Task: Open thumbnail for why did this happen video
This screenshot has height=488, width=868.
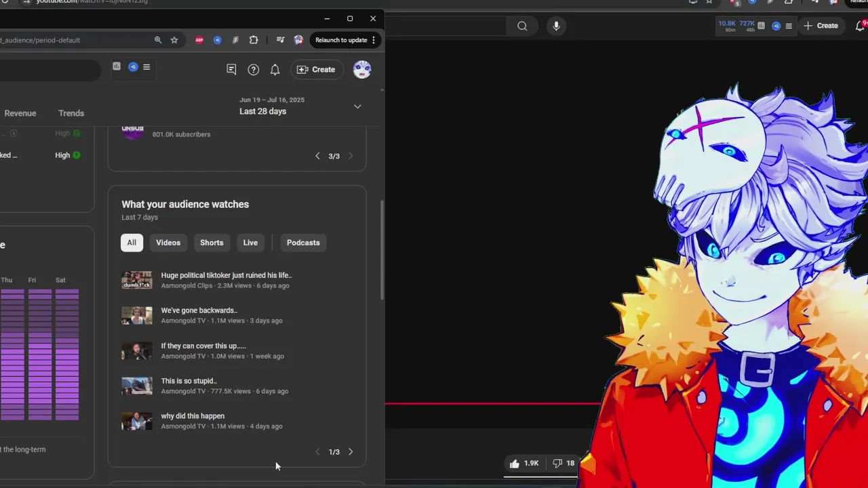Action: (137, 421)
